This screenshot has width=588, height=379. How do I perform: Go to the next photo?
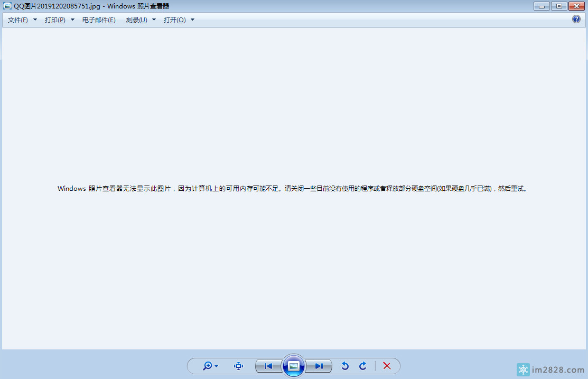(319, 366)
